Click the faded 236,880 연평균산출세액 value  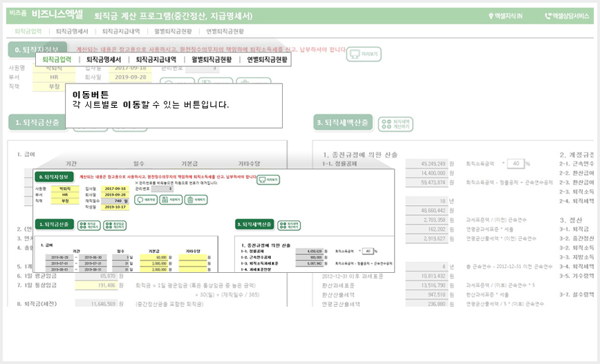[426, 304]
